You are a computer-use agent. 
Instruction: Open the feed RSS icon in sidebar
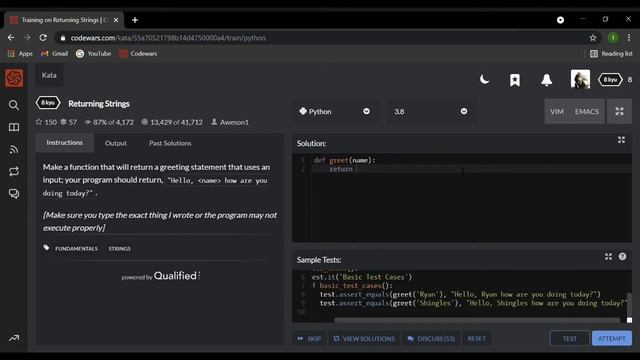click(x=14, y=149)
